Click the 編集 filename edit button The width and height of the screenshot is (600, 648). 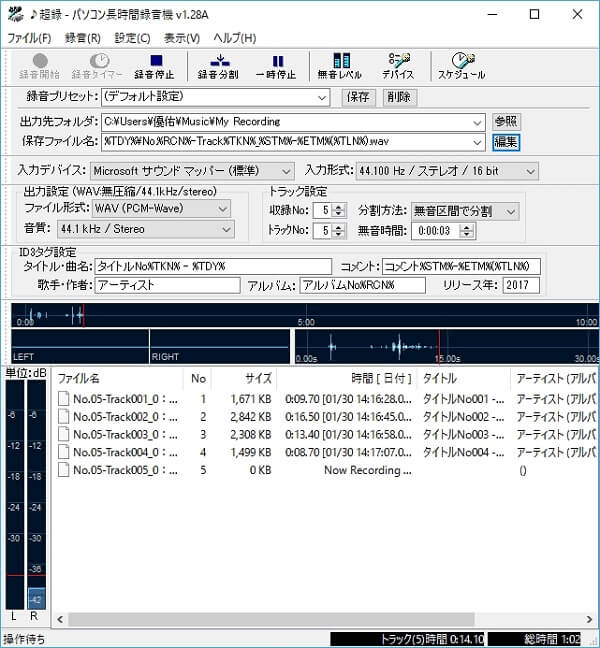click(506, 142)
